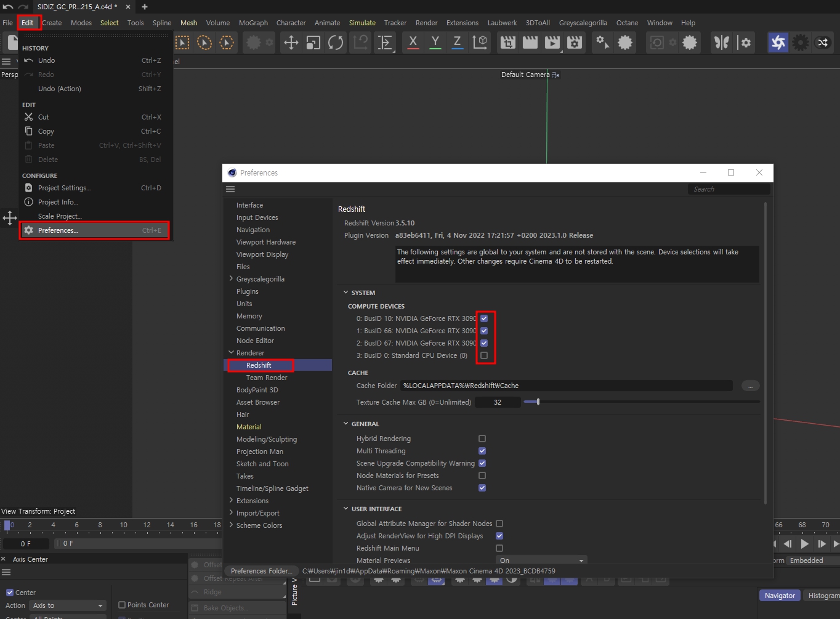Enable the Standard CPU Device checkbox
Viewport: 840px width, 619px height.
click(484, 355)
